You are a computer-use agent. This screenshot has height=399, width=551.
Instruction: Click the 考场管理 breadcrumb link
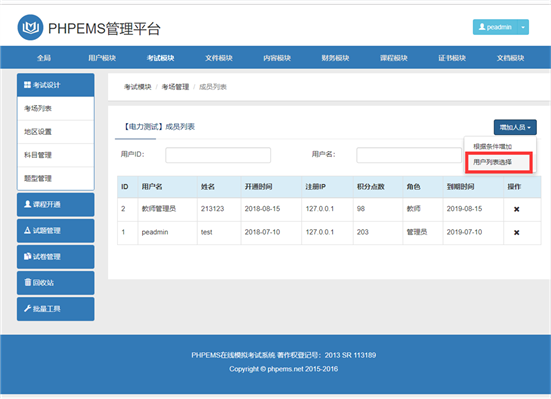pyautogui.click(x=175, y=87)
